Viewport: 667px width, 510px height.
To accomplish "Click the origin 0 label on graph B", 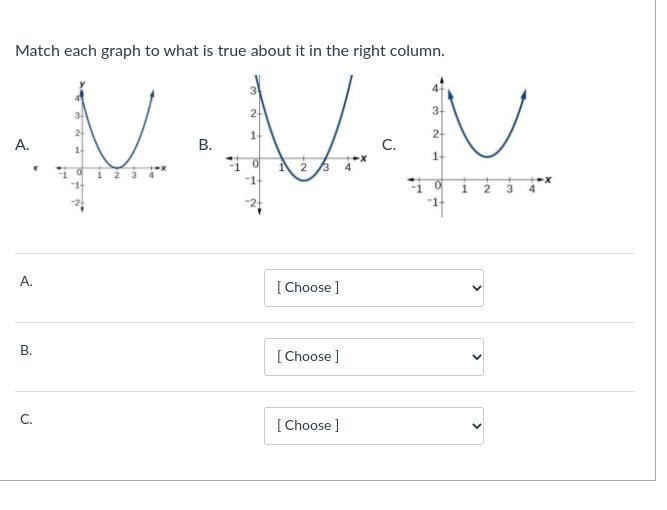I will [x=256, y=163].
